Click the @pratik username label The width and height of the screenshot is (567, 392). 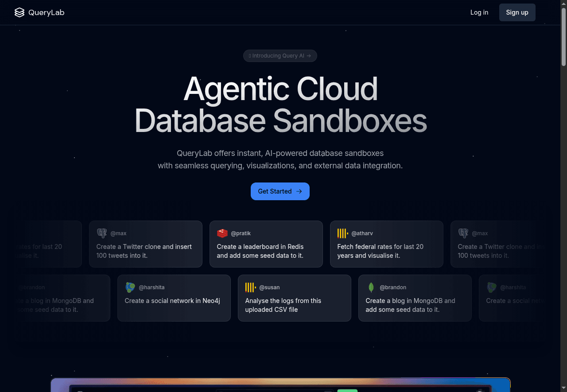[x=241, y=233]
